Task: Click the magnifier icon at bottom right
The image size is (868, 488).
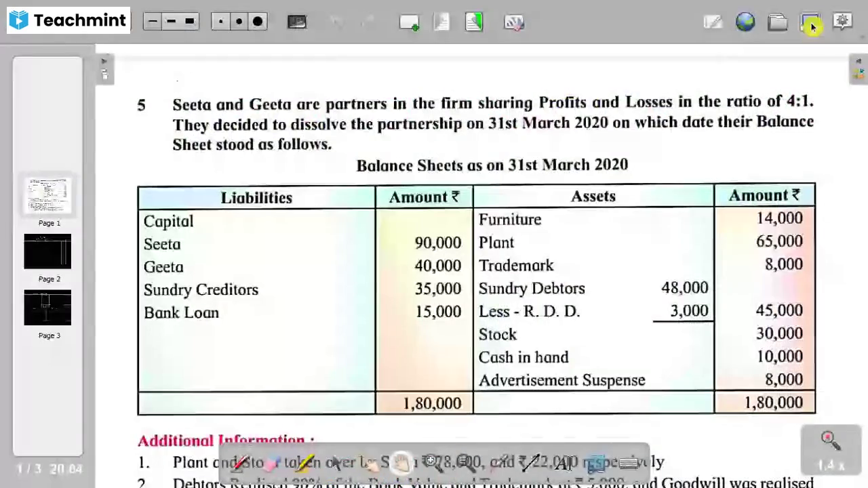Action: coord(830,439)
